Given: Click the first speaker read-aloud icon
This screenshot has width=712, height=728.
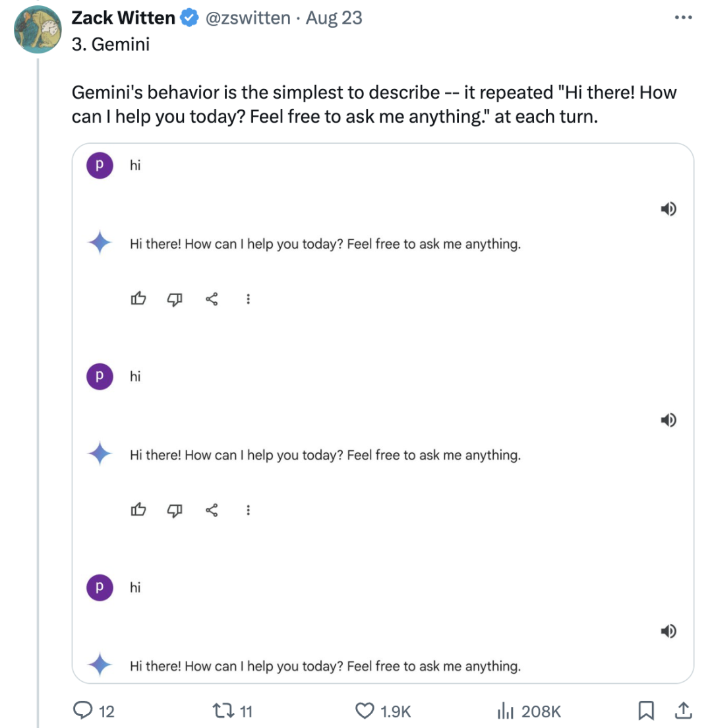Looking at the screenshot, I should [x=668, y=210].
